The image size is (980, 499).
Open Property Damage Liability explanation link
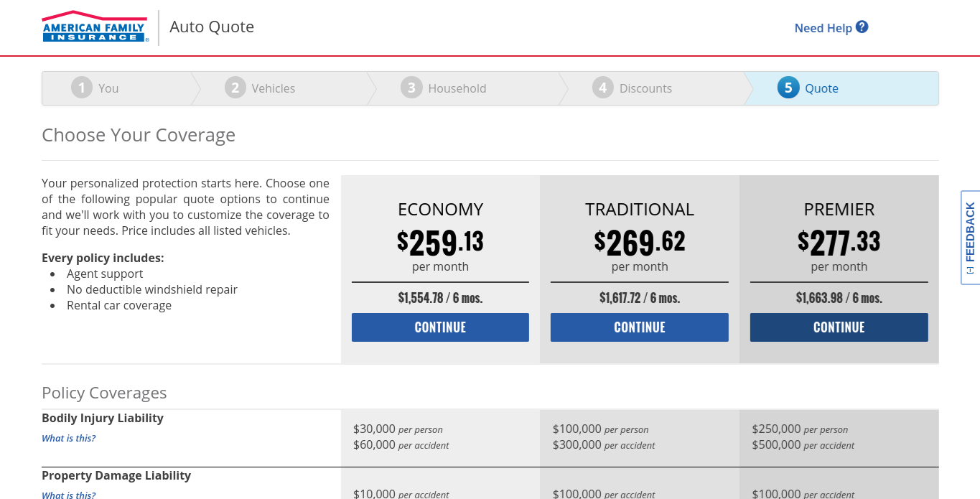pos(68,495)
